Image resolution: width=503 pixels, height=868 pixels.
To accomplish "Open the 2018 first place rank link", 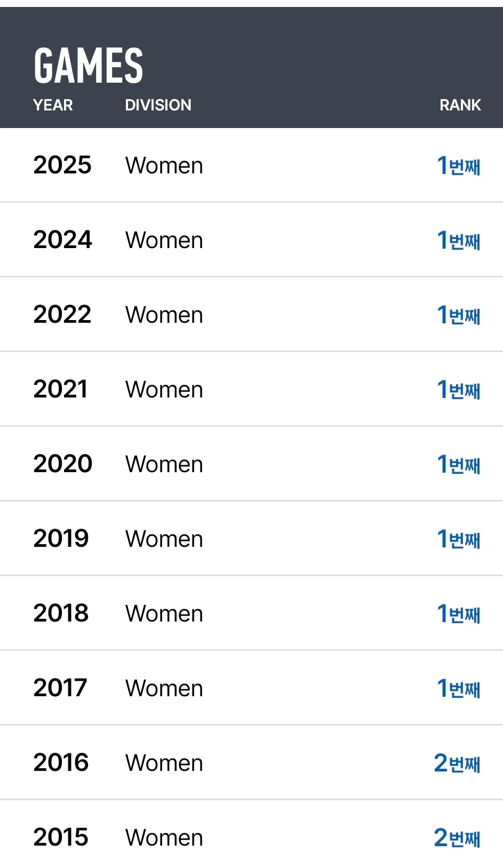I will (x=459, y=614).
